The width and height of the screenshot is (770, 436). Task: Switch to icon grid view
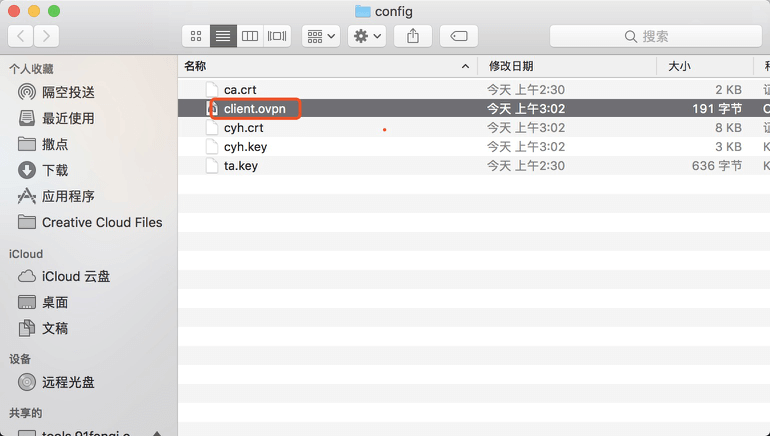pos(196,36)
